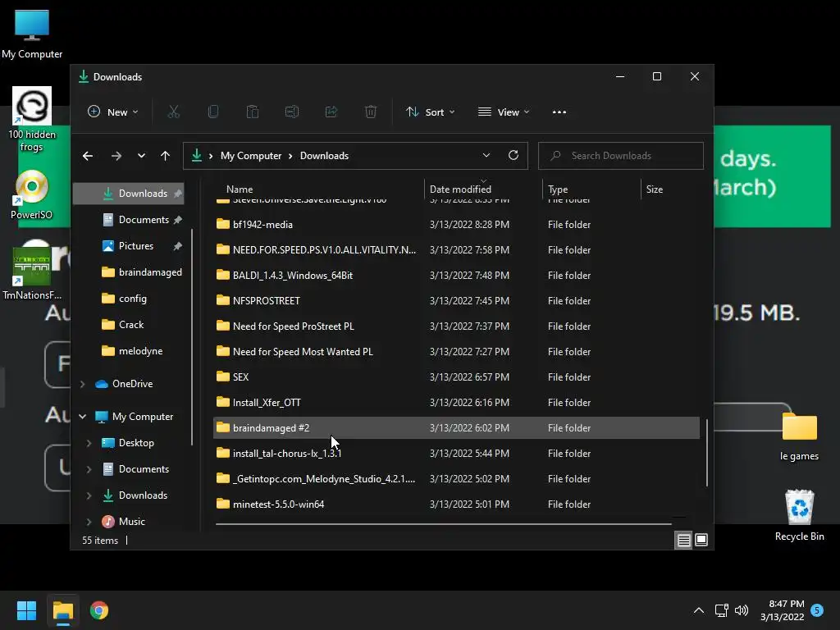The image size is (840, 630).
Task: Open taskbar clock showing 8:47 PM
Action: (782, 610)
